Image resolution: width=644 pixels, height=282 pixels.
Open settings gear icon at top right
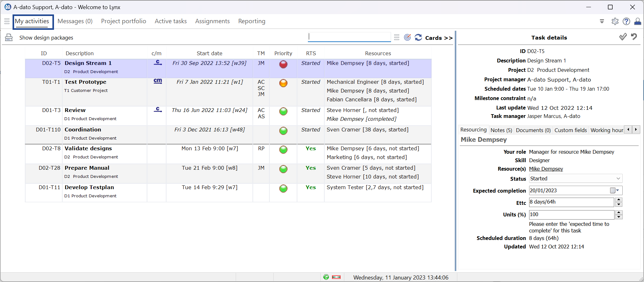(615, 21)
